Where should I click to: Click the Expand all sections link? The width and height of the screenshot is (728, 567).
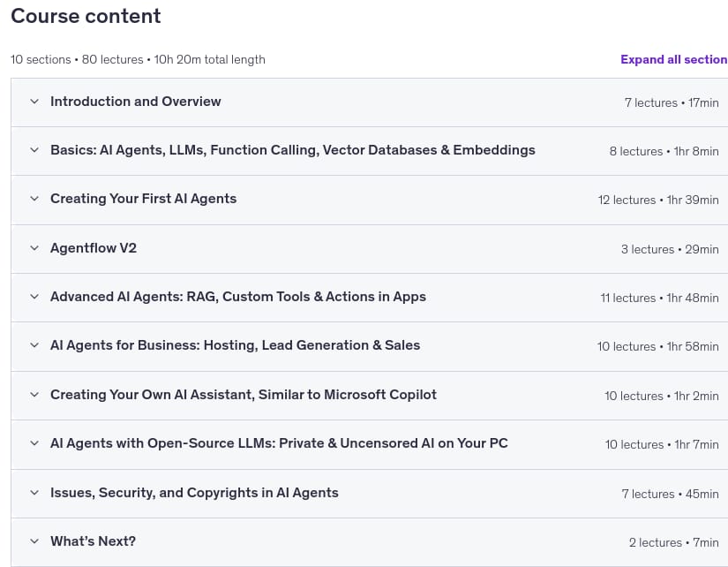[674, 59]
